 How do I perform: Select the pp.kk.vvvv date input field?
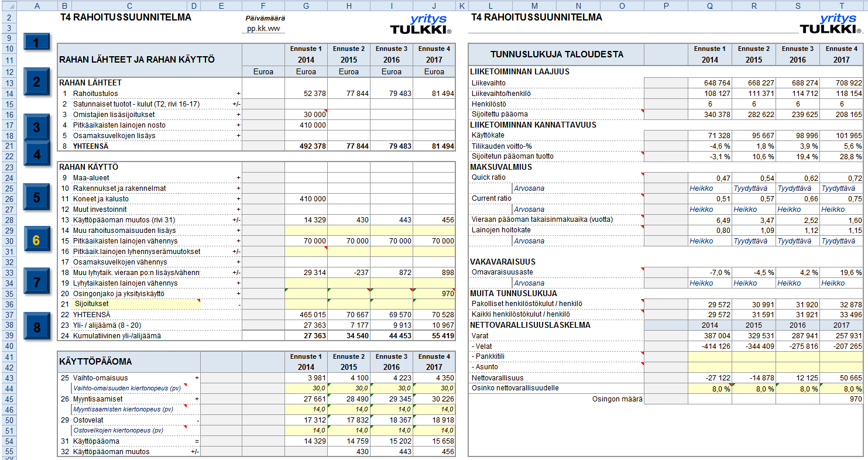(263, 28)
